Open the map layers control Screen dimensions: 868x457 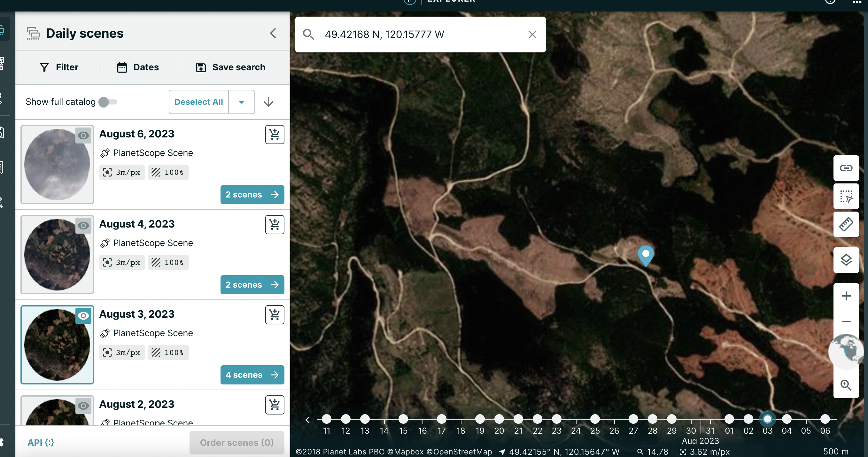(x=846, y=260)
